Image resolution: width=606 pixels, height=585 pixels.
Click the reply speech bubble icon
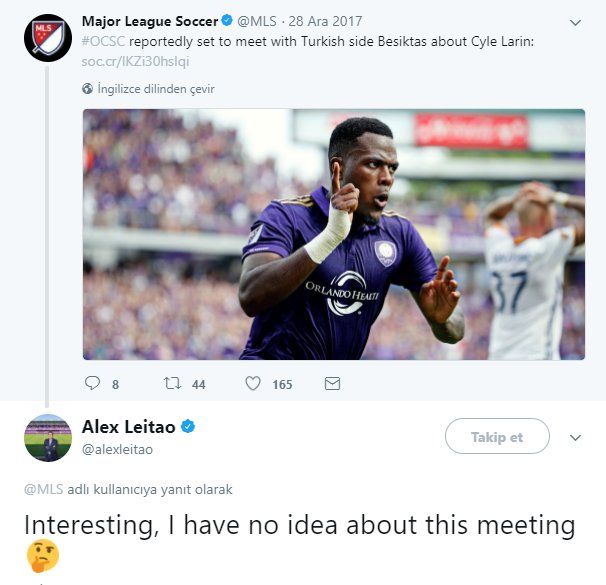coord(92,383)
